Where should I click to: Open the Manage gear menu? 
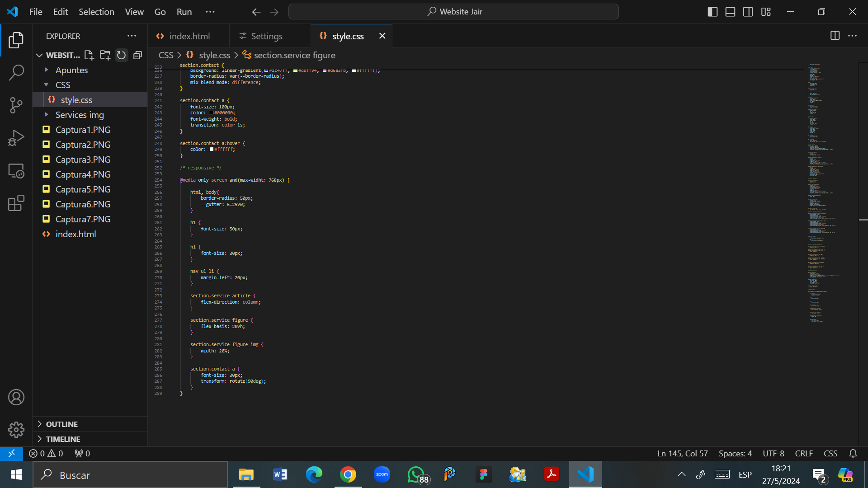[x=16, y=430]
